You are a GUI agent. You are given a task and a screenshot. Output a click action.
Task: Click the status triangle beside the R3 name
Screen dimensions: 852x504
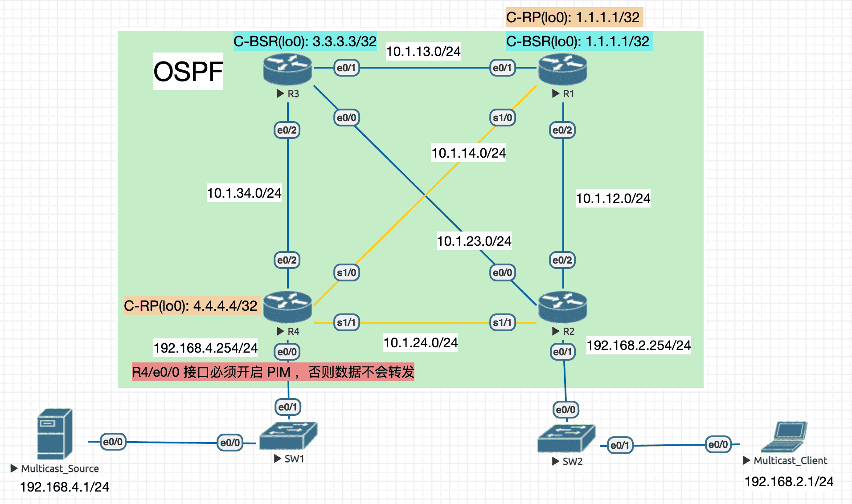(x=280, y=93)
